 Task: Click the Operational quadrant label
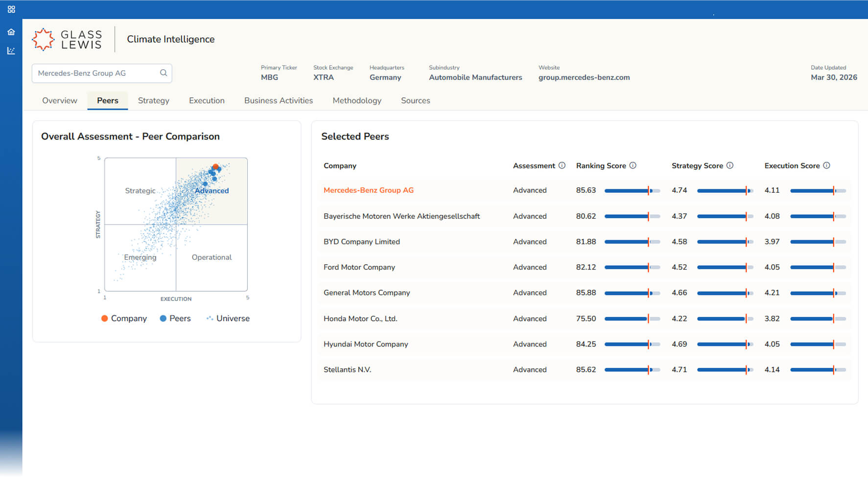click(x=211, y=257)
